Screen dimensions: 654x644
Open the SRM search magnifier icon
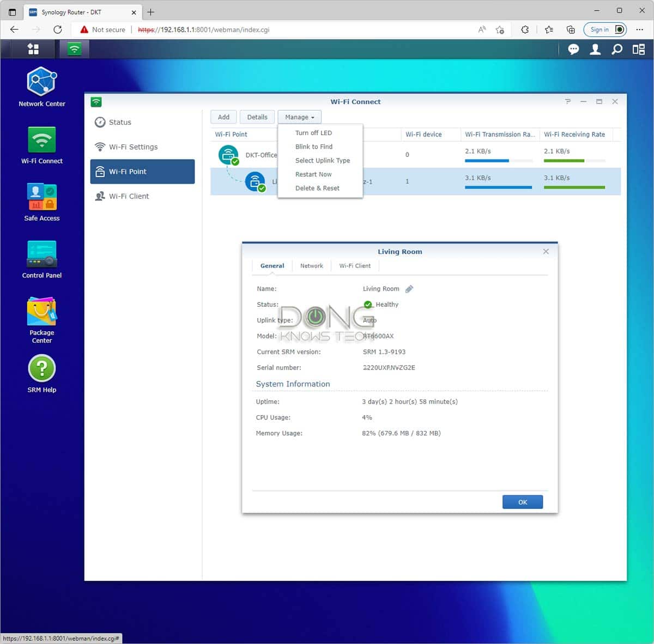coord(617,50)
